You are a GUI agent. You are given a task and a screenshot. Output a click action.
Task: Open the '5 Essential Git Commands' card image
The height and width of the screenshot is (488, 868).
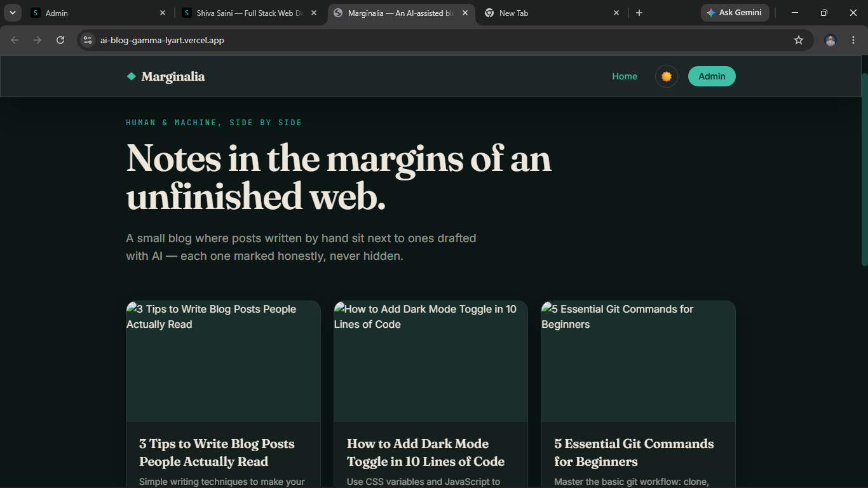(x=638, y=362)
